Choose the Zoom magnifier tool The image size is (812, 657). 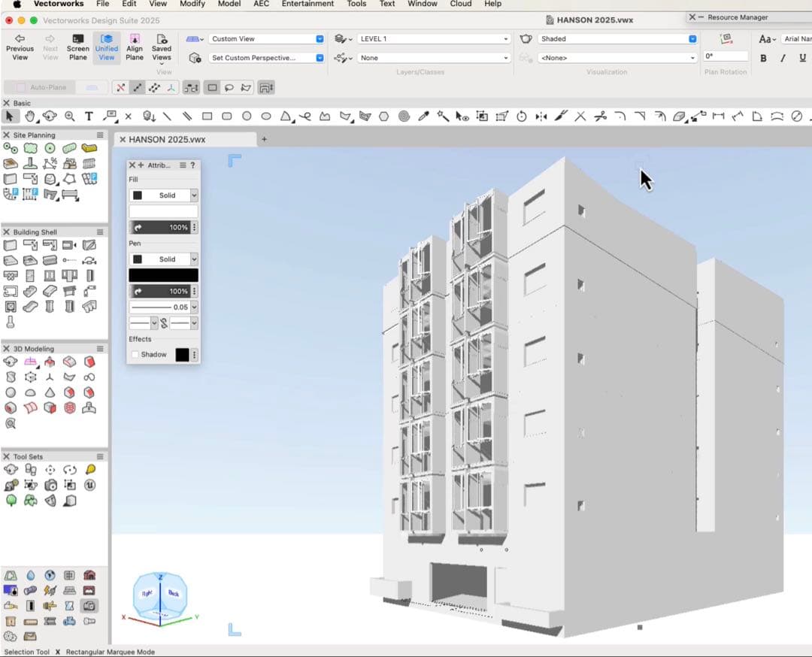point(69,117)
